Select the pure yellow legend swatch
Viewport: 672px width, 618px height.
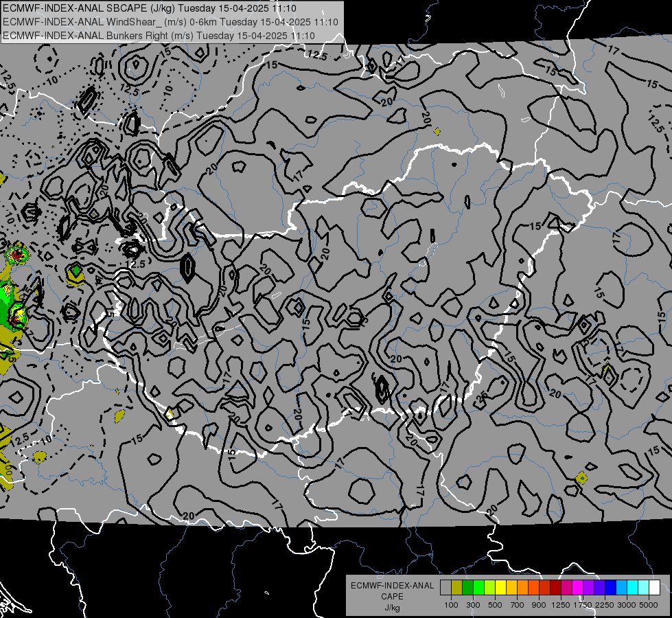pos(500,588)
